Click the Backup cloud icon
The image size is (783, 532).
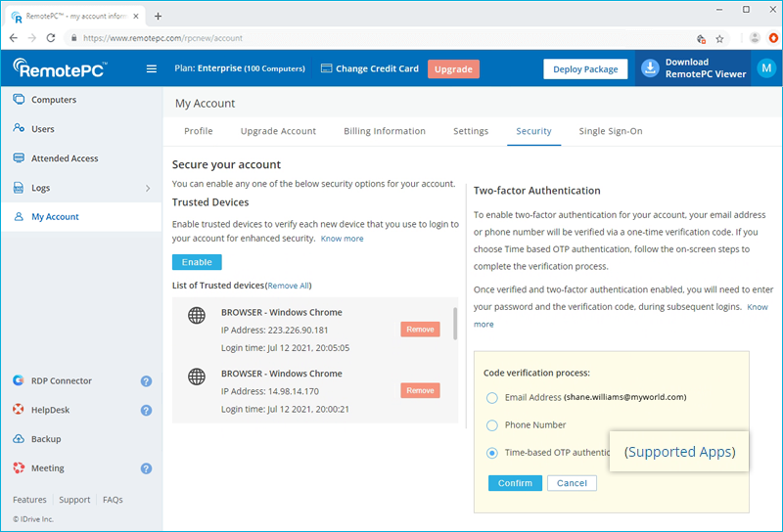click(19, 439)
